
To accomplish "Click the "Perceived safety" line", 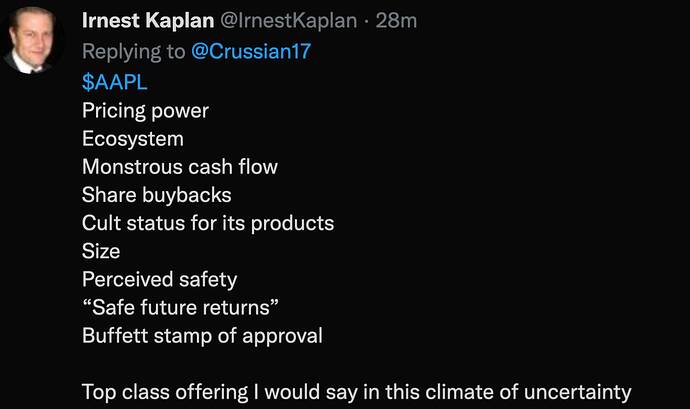I will pos(159,279).
